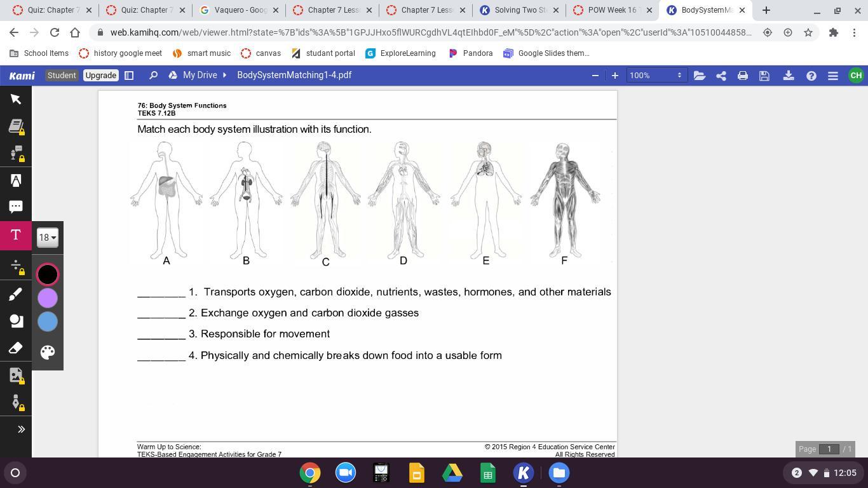The image size is (868, 488).
Task: Expand the Kami toolbar with double chevron
Action: point(21,430)
